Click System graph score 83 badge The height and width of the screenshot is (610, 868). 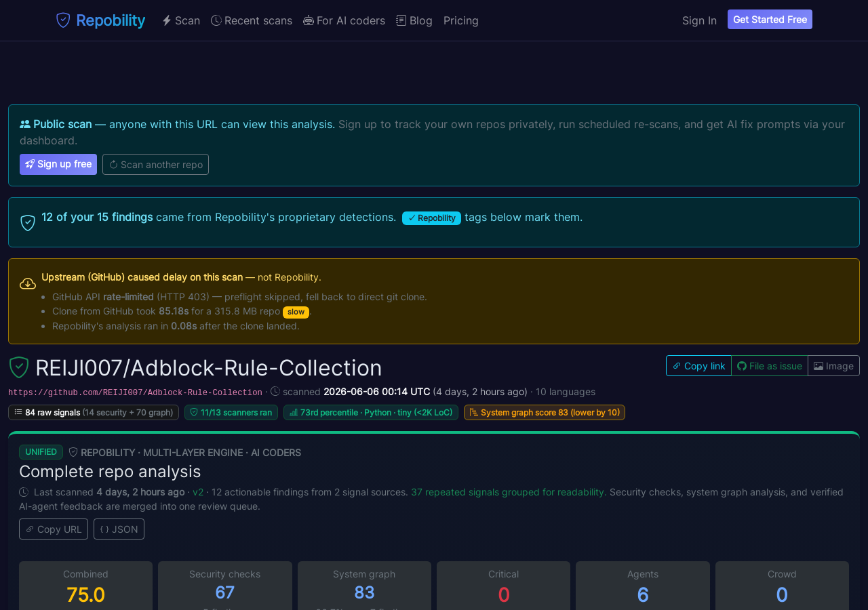(545, 412)
